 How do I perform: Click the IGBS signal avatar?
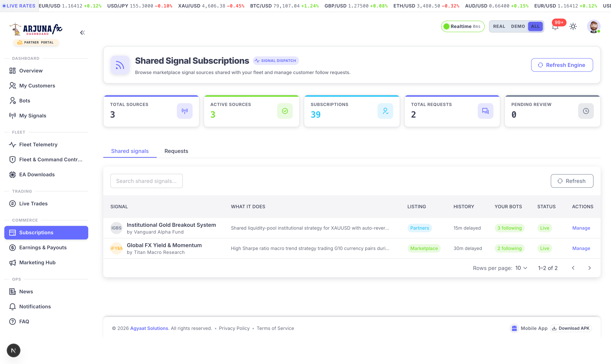click(x=116, y=228)
